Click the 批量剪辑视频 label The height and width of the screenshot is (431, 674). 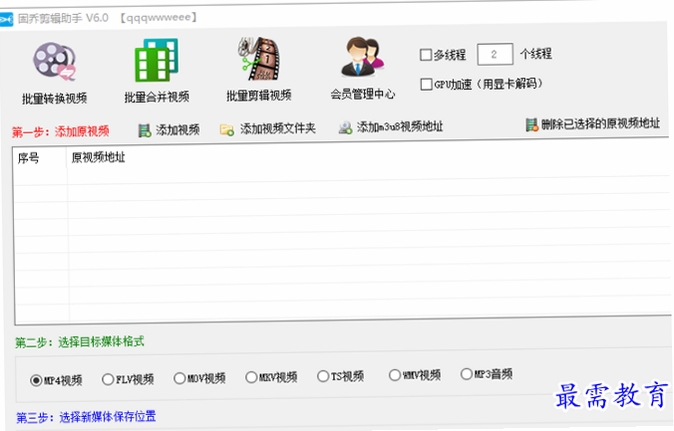pyautogui.click(x=259, y=95)
